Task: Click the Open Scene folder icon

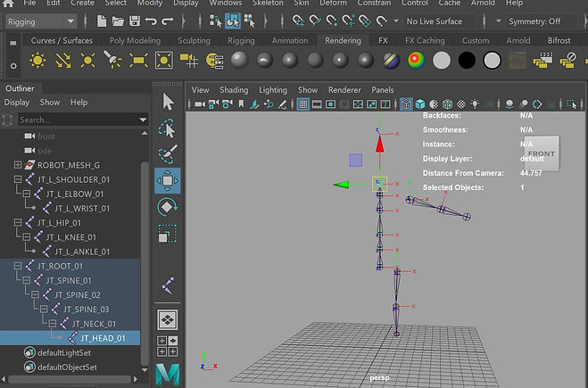Action: point(118,21)
